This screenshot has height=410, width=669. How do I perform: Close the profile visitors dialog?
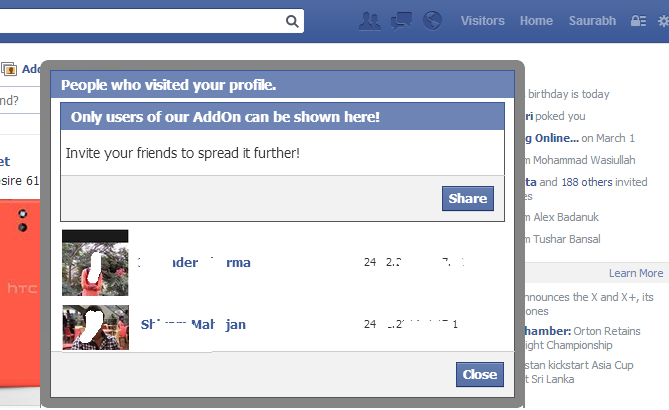click(x=480, y=374)
